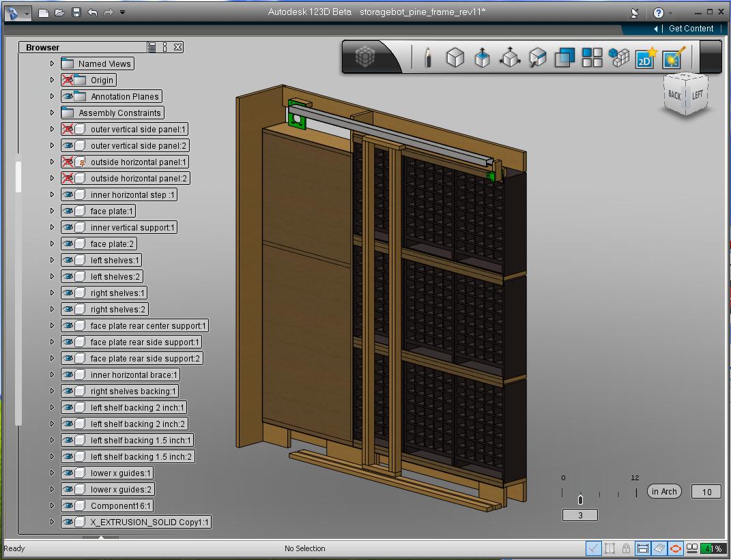Expand the Assembly Constraints node
Screen dimensions: 731x560
pos(52,113)
